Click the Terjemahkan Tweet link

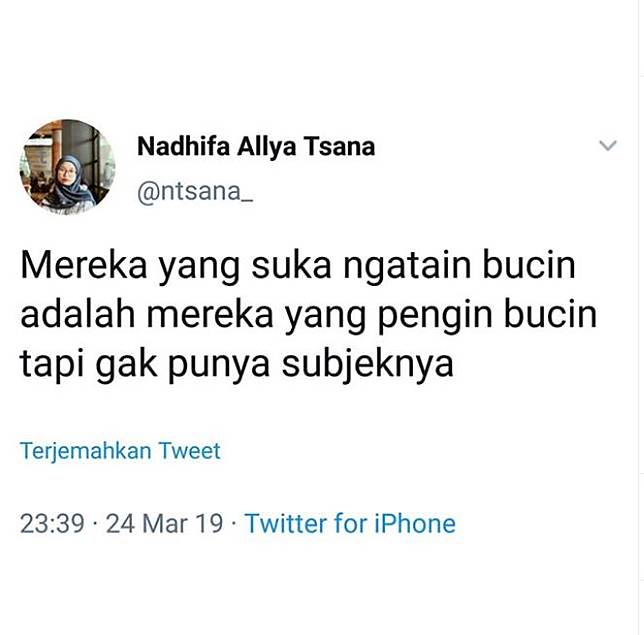[x=120, y=451]
